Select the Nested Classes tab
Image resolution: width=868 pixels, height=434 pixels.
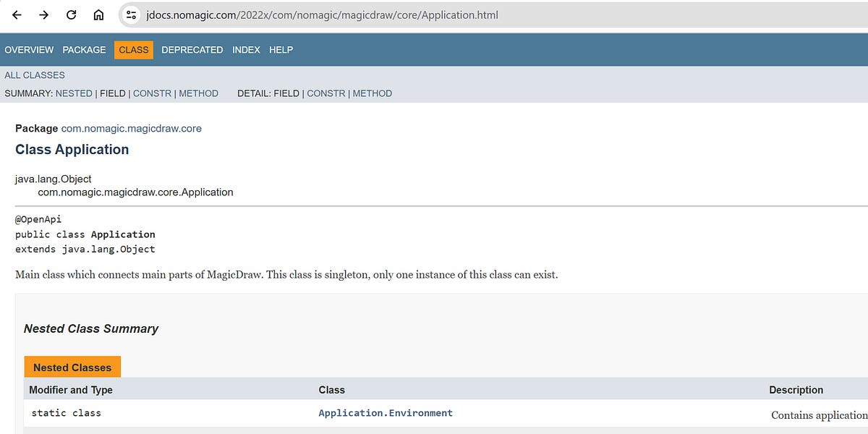click(72, 367)
